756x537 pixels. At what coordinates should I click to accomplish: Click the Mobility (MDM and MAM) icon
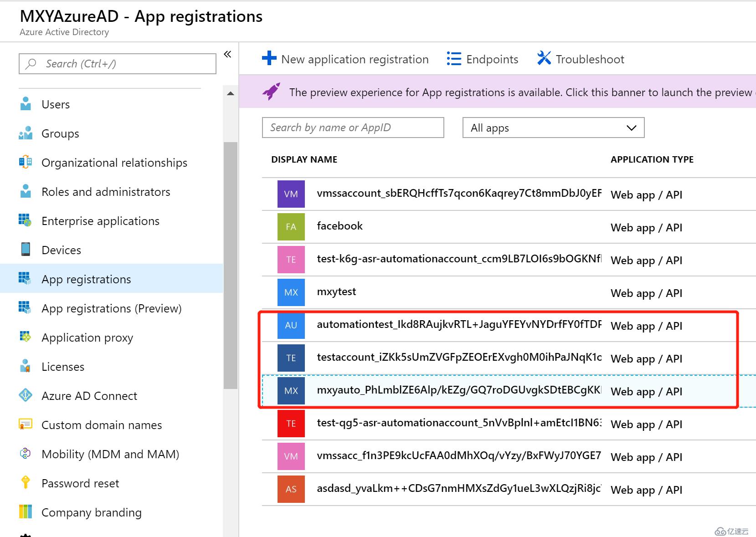26,453
